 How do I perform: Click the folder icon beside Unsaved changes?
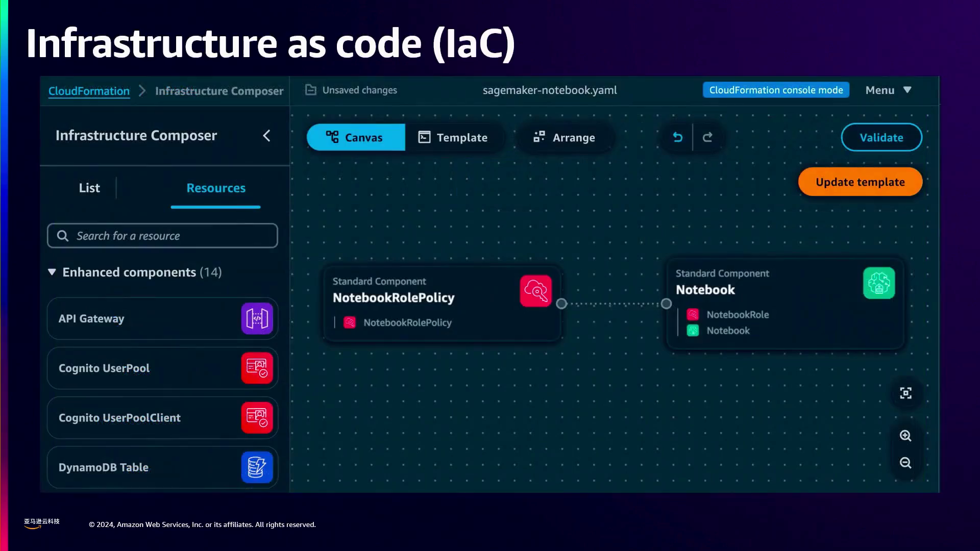tap(310, 90)
